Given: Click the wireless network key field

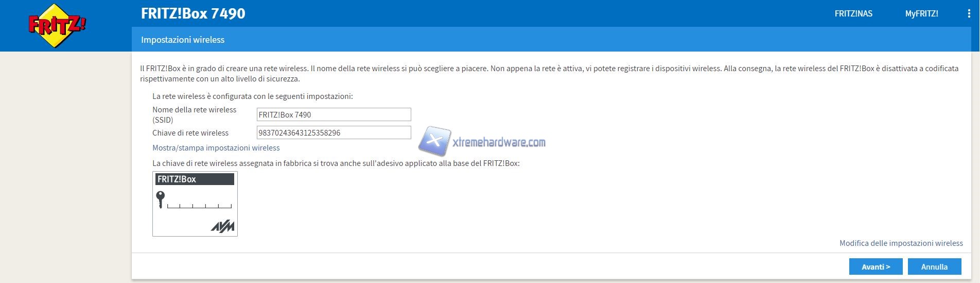Looking at the screenshot, I should tap(334, 132).
